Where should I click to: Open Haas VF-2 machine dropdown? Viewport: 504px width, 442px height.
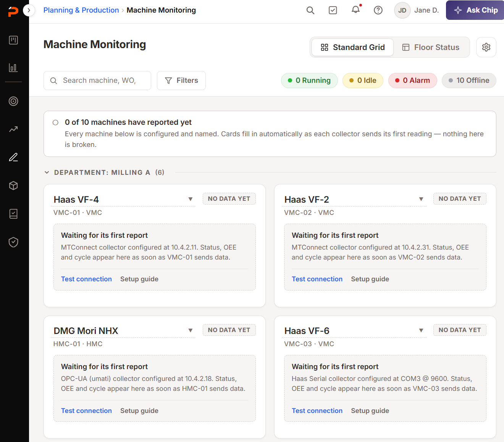421,199
